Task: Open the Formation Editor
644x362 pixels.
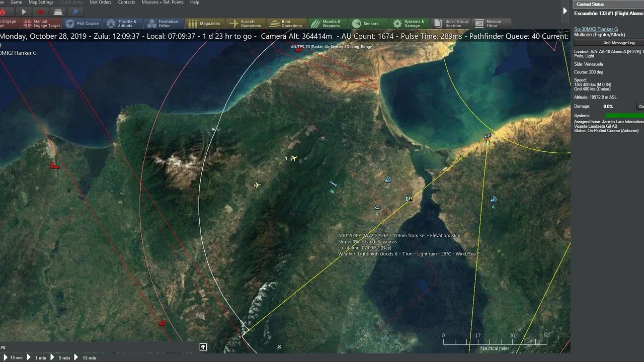Action: click(x=164, y=24)
